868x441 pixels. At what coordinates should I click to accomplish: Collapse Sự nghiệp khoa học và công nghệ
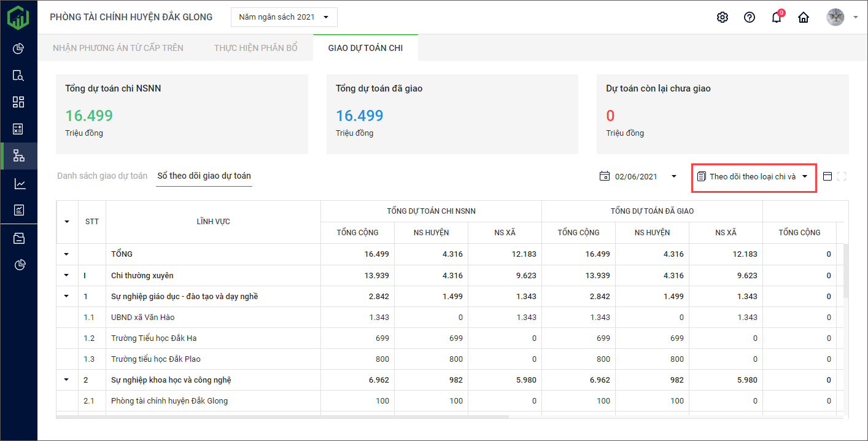tap(66, 380)
